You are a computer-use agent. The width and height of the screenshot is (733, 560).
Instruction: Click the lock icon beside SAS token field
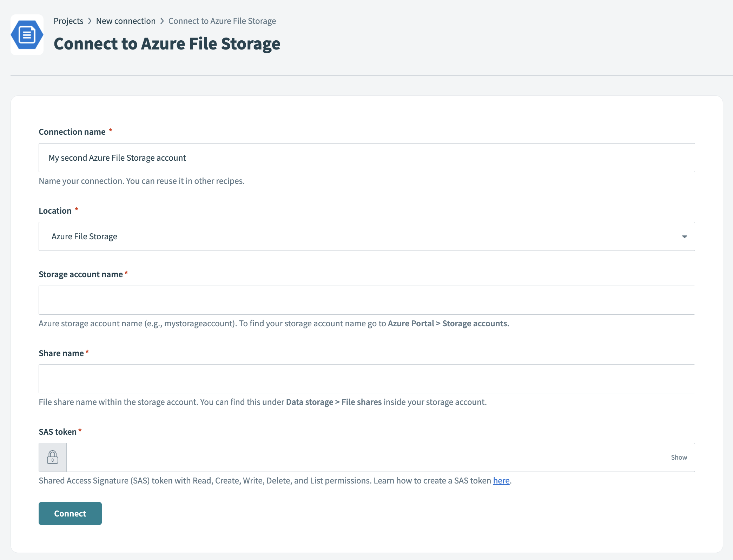coord(52,457)
